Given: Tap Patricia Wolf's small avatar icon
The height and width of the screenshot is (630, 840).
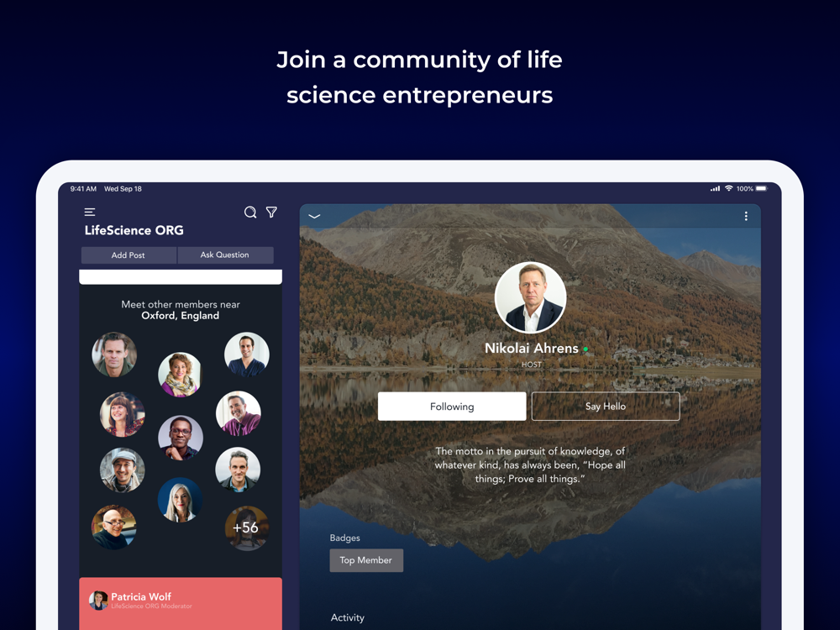Looking at the screenshot, I should (98, 601).
